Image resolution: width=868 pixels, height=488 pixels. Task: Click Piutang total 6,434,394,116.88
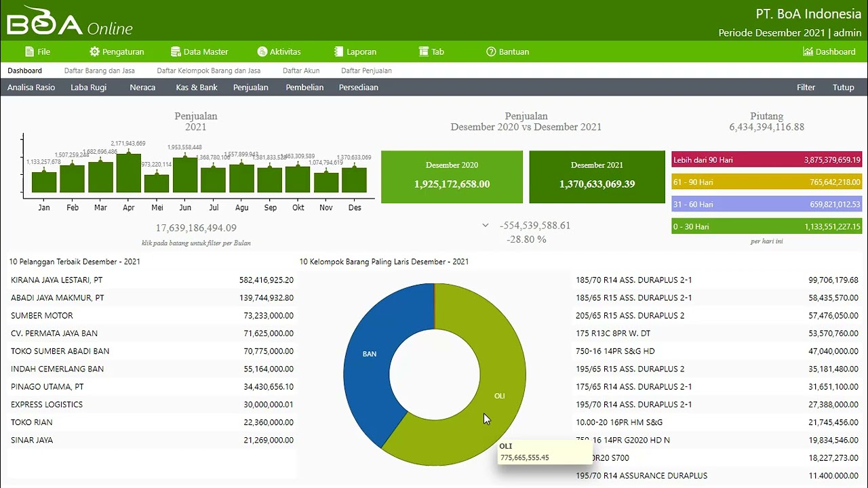tap(767, 127)
